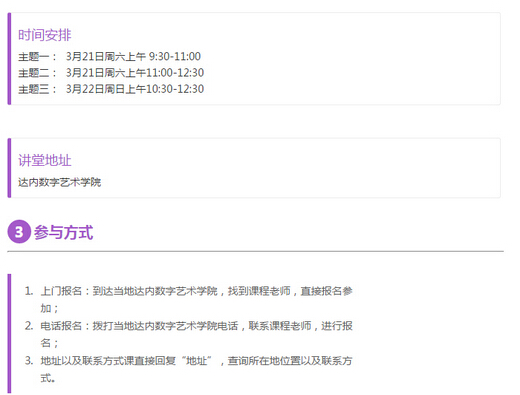Click list item 电话报名 instruction
520x395 pixels.
point(189,334)
